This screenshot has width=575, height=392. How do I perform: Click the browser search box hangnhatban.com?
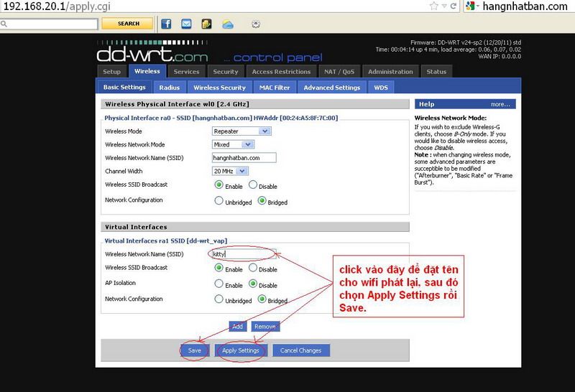click(525, 6)
